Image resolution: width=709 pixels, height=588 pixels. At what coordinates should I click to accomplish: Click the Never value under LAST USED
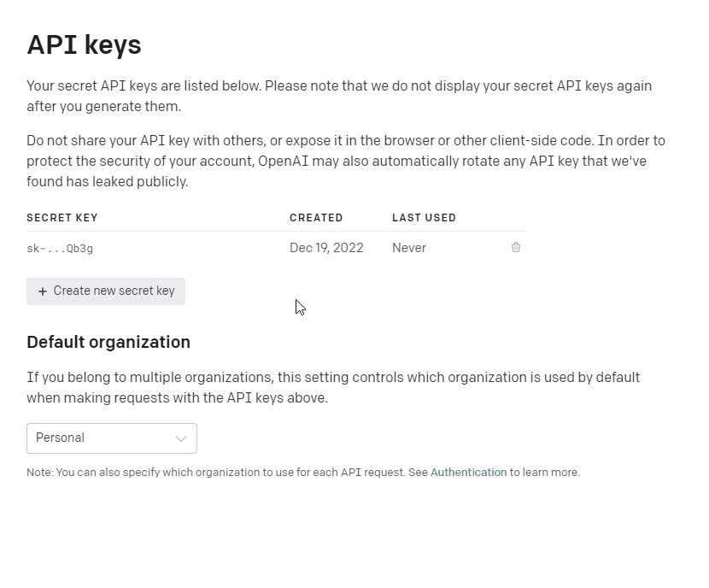408,248
